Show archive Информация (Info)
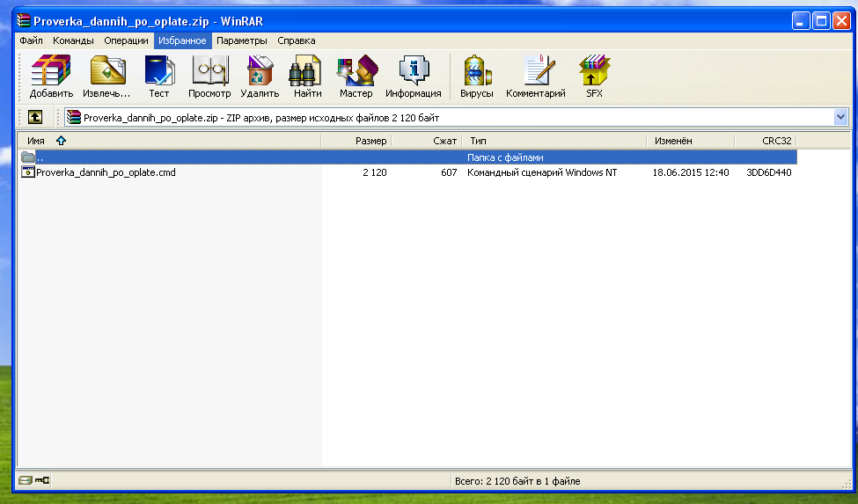Image resolution: width=858 pixels, height=504 pixels. pos(413,76)
